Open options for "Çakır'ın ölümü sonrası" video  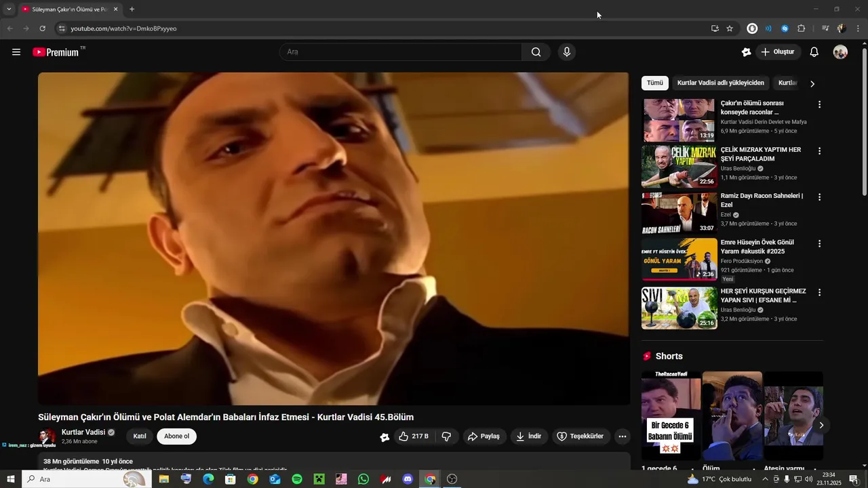[x=819, y=104]
